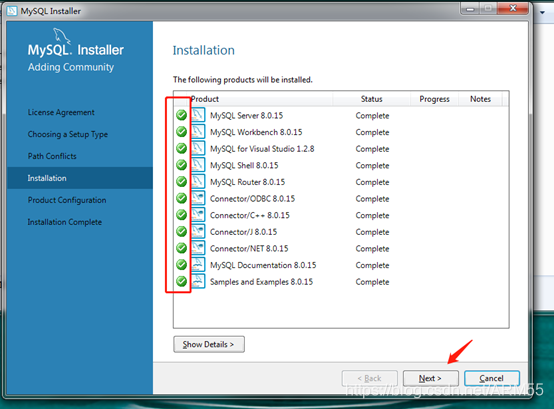The height and width of the screenshot is (409, 554).
Task: Click the green checkmark beside MySQL Shell 8.0.15
Action: [181, 165]
